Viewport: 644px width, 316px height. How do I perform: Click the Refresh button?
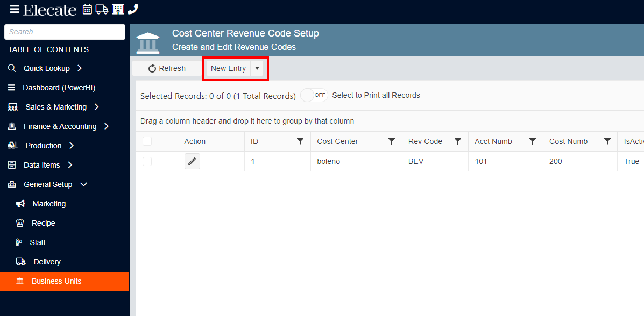(x=167, y=69)
